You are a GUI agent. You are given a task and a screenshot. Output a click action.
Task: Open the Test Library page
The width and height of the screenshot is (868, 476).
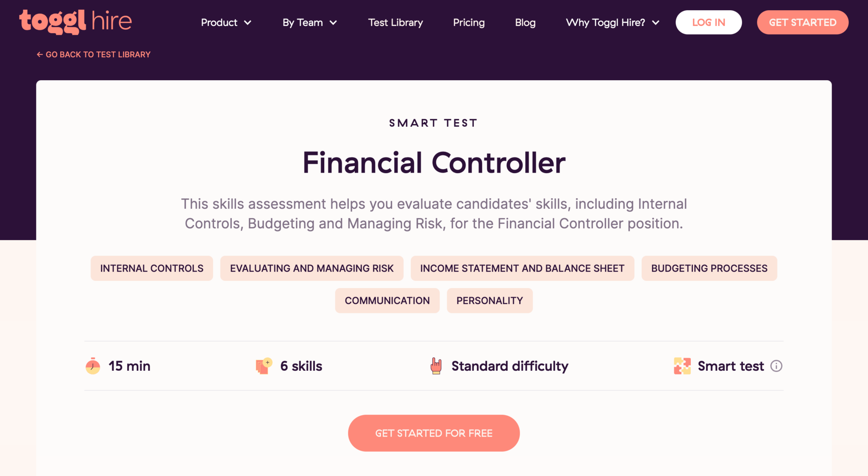click(x=395, y=22)
